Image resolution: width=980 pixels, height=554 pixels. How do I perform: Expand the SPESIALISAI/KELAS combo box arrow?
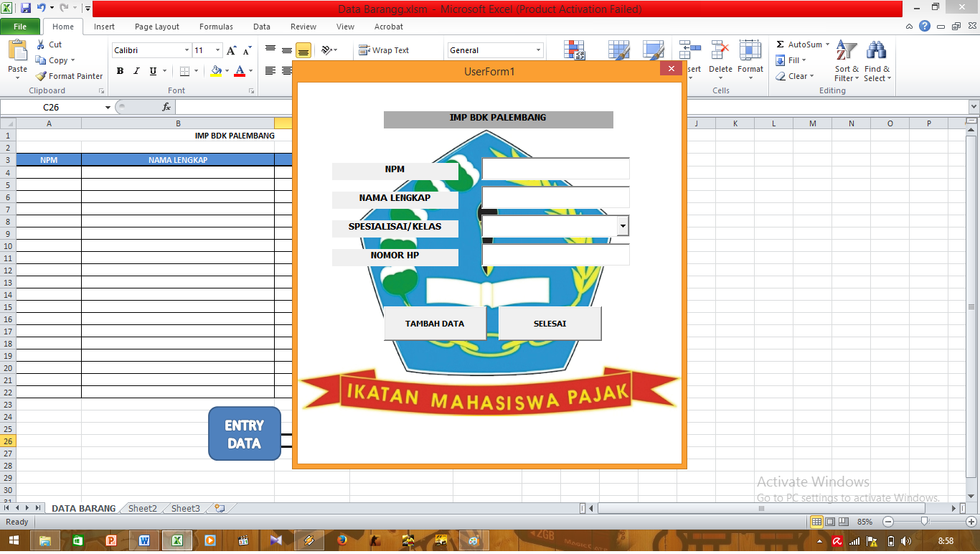pyautogui.click(x=623, y=226)
